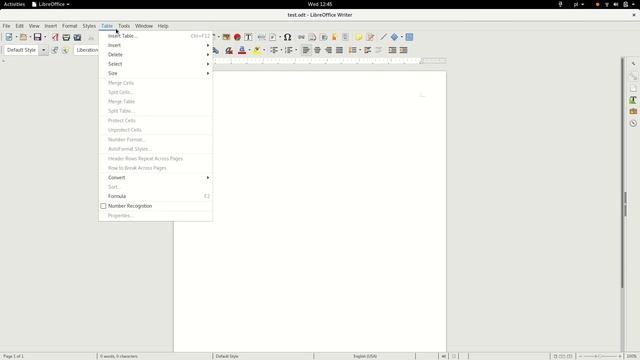Viewport: 640px width, 360px height.
Task: Apply the yellow highlighting color icon
Action: point(257,50)
